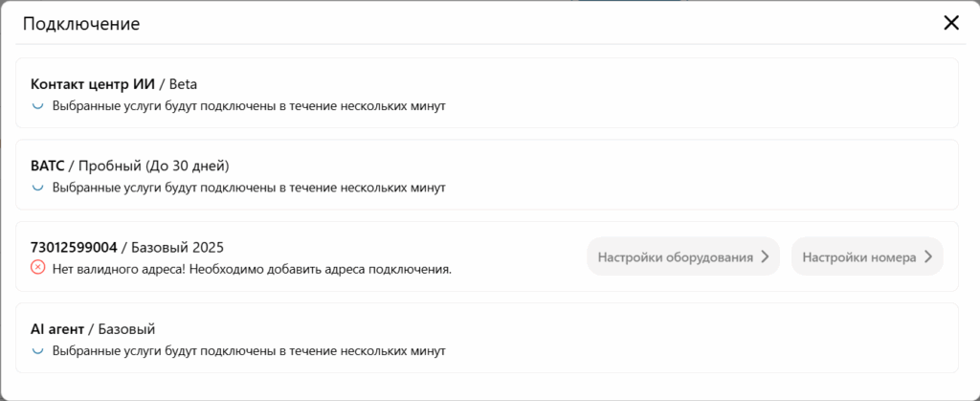Select the AI агент service name
Viewport: 980px width, 401px height.
(x=57, y=329)
